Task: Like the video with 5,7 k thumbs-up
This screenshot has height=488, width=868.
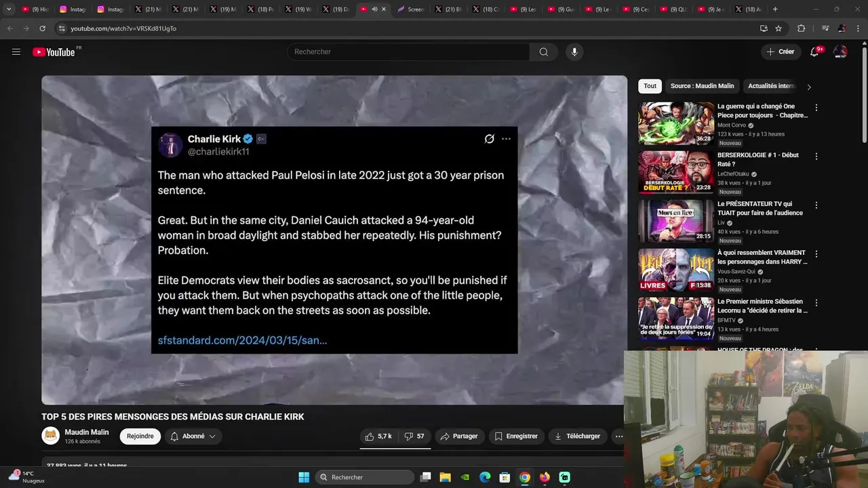Action: tap(378, 436)
